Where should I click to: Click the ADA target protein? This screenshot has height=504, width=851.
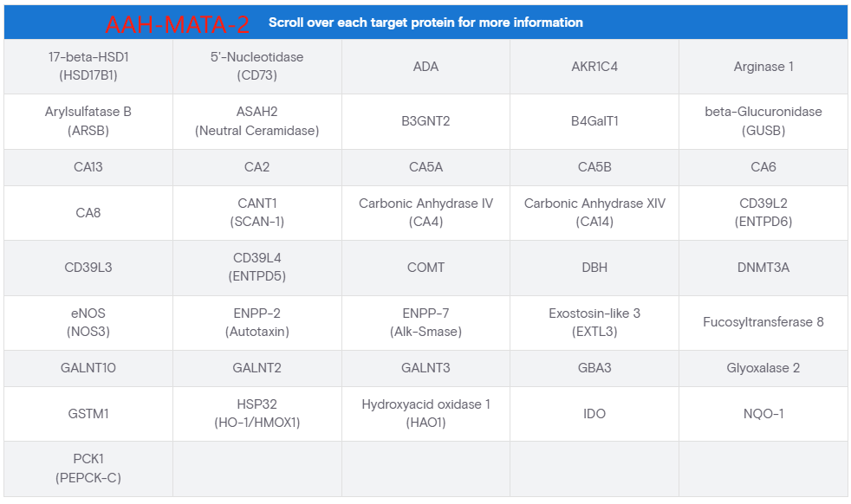[x=425, y=67]
